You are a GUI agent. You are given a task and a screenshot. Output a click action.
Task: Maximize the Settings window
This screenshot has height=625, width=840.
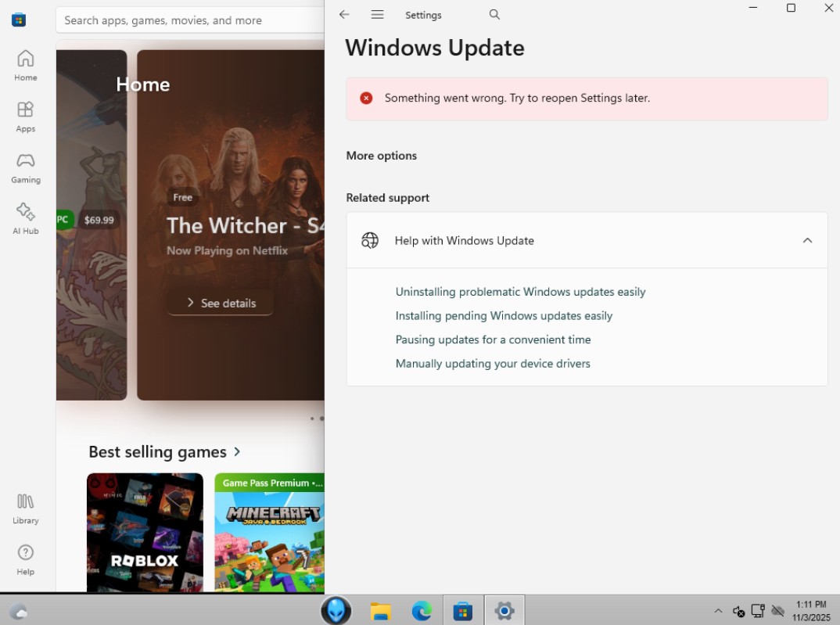click(791, 8)
